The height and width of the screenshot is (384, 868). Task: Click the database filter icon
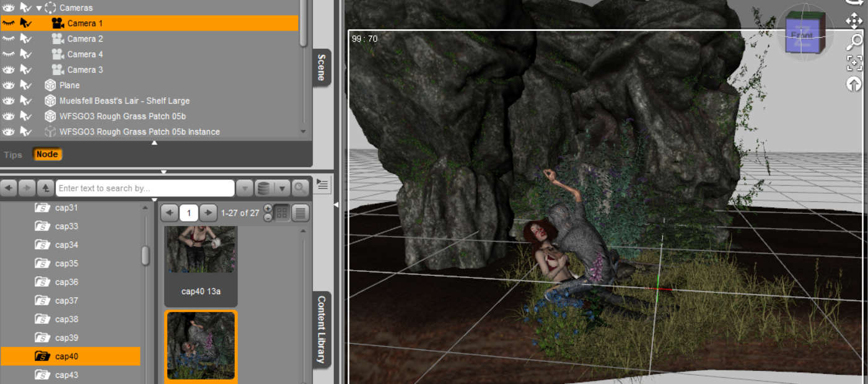coord(263,188)
